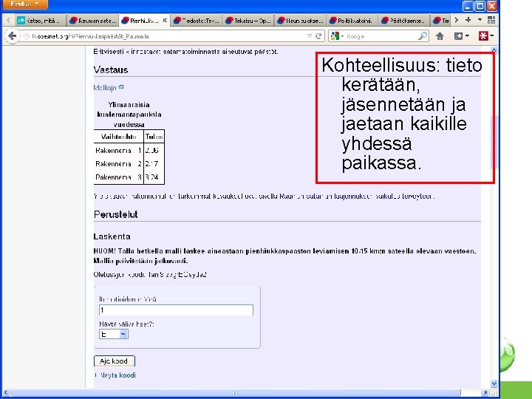The width and height of the screenshot is (532, 399).
Task: Click the horizontal scrollbar thumb
Action: (x=236, y=393)
